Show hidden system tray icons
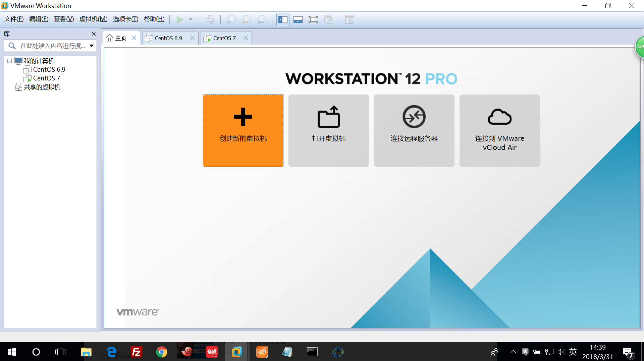644x361 pixels. (513, 352)
